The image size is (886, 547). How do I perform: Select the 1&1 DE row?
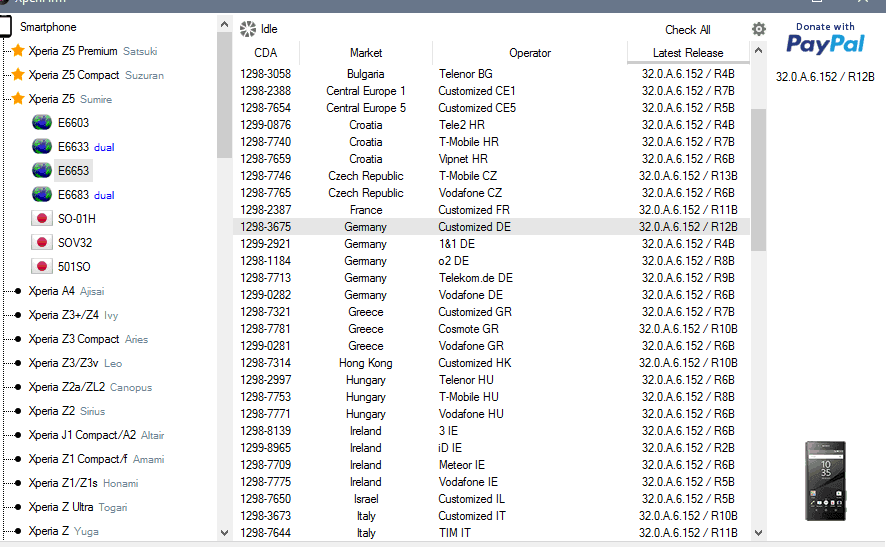[x=491, y=244]
